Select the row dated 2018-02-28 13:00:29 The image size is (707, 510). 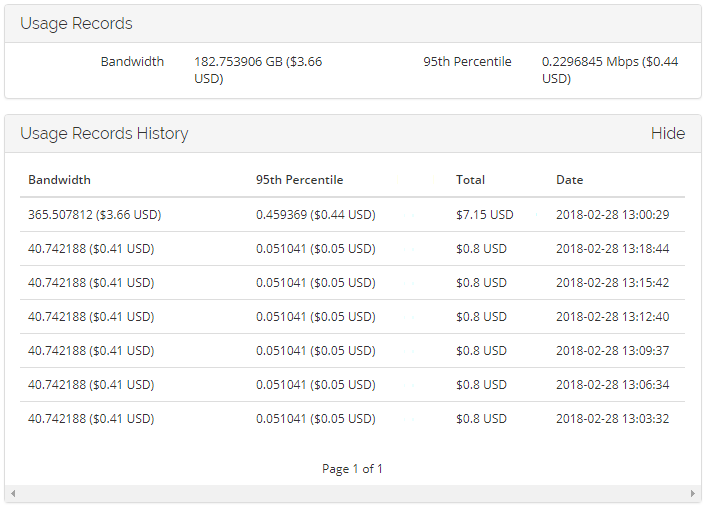pyautogui.click(x=352, y=214)
